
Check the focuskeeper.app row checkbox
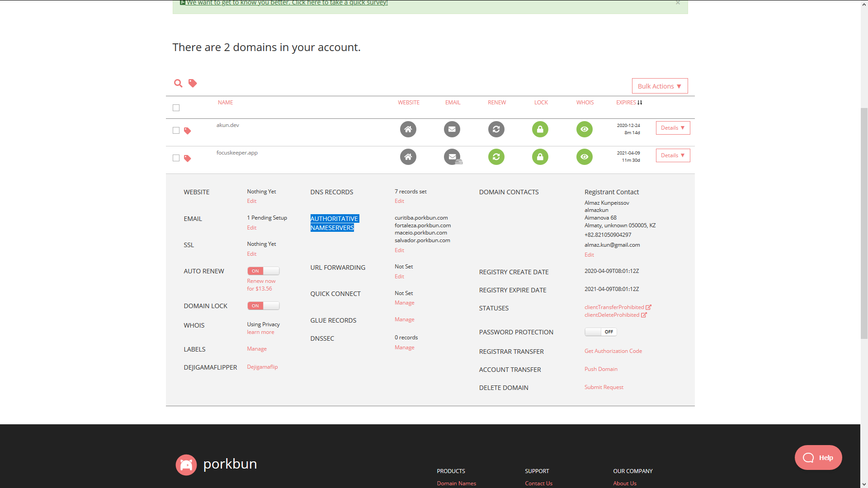coord(176,158)
